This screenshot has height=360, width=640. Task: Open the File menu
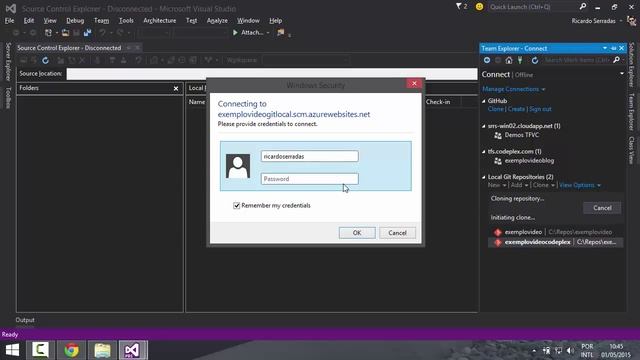[9, 20]
